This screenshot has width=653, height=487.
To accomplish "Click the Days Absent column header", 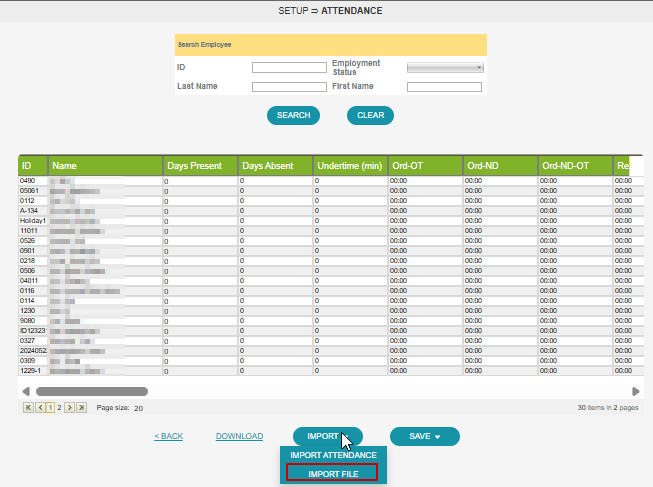I will [275, 166].
